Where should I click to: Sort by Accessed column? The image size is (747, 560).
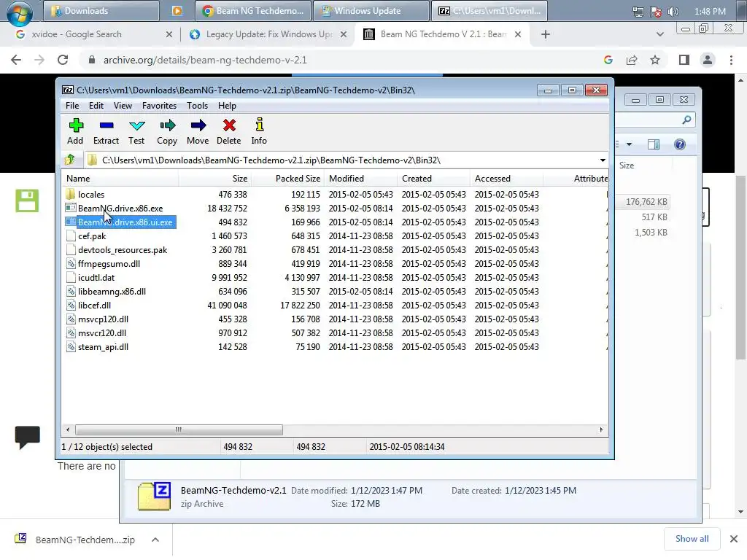click(x=506, y=179)
